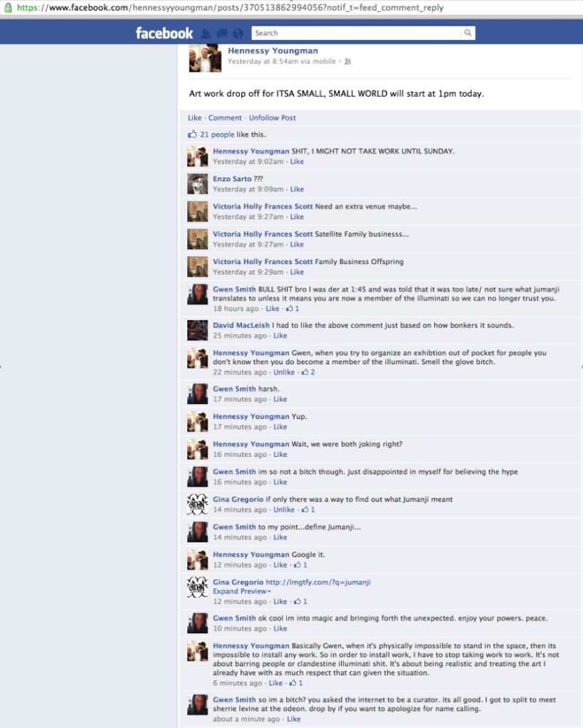The width and height of the screenshot is (583, 728).
Task: Open the lmgtfy.com jumanji link
Action: click(317, 581)
